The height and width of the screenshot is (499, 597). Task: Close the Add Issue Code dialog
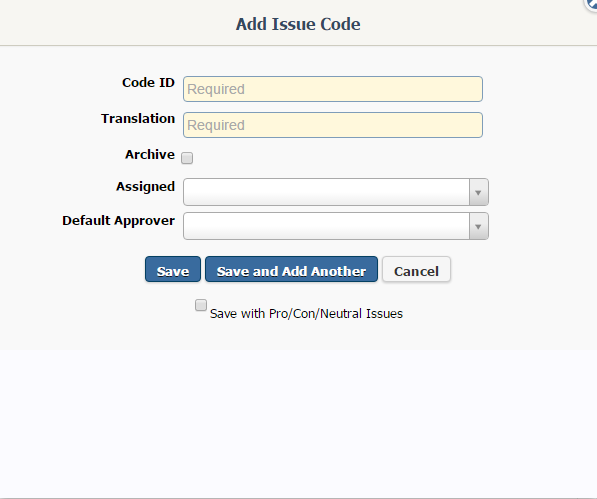click(591, 4)
